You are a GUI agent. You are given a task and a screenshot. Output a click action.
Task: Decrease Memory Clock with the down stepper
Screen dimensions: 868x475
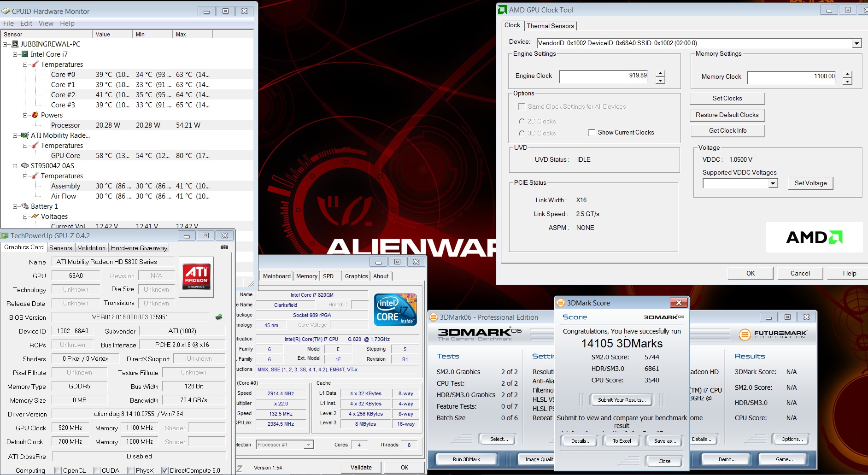(847, 82)
